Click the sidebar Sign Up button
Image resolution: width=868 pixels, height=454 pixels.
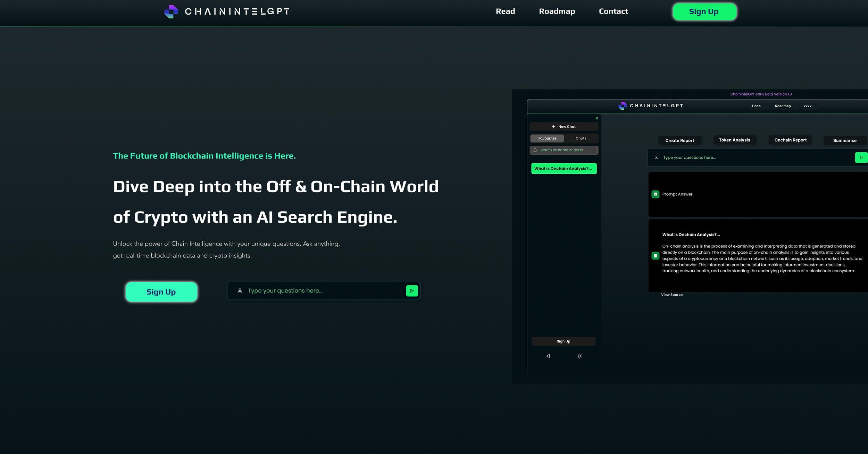click(563, 341)
